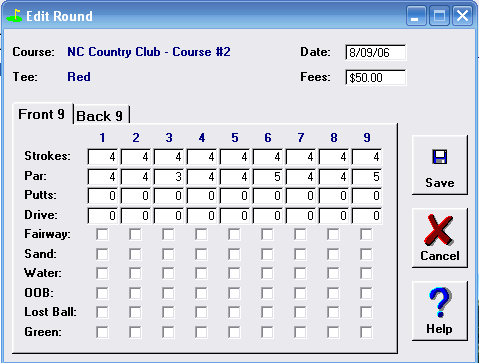
Task: Click Drive field for hole 2
Action: coord(136,216)
